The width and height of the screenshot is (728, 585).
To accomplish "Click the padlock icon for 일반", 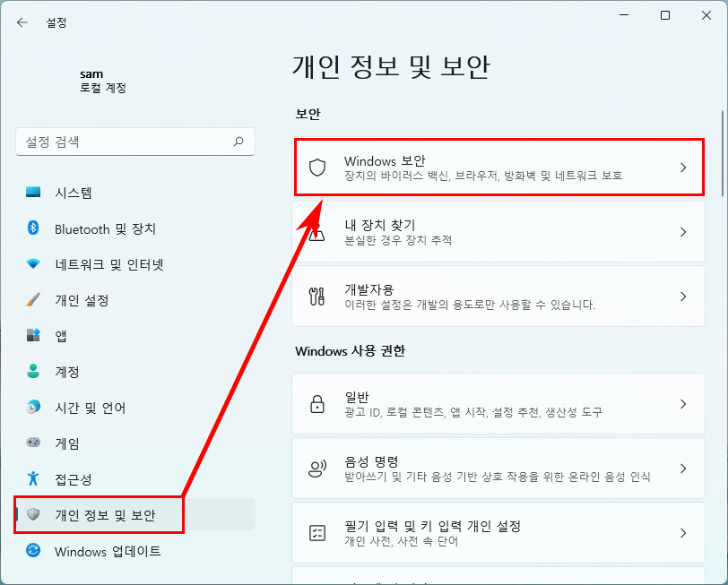I will click(317, 404).
